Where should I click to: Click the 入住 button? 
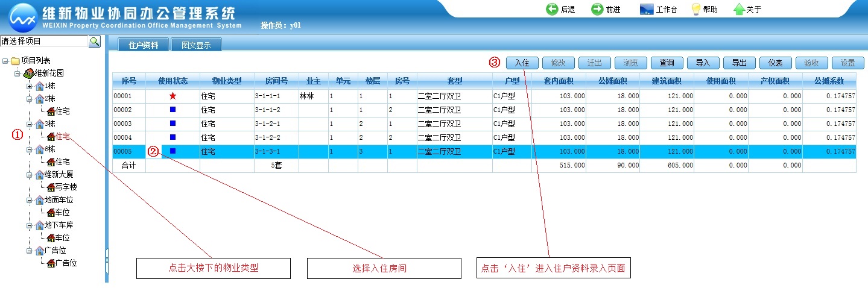[x=522, y=63]
